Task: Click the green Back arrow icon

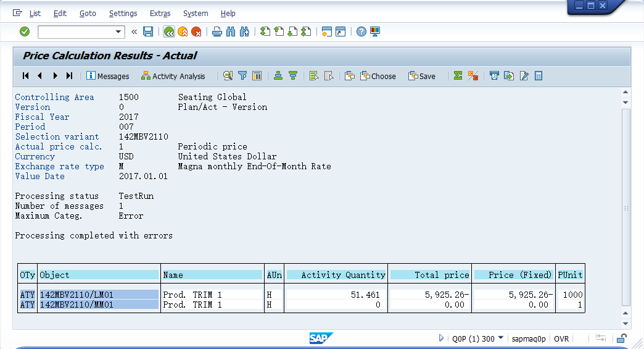Action: click(x=169, y=32)
